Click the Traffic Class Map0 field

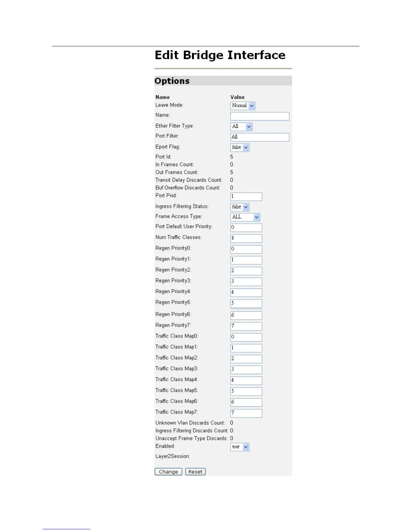tap(246, 337)
